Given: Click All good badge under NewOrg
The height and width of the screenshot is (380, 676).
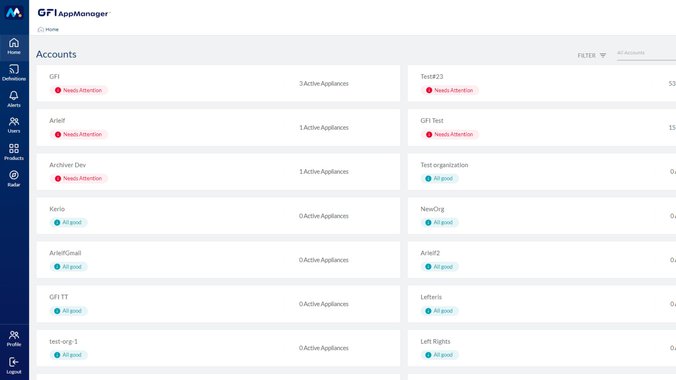Looking at the screenshot, I should coord(439,223).
